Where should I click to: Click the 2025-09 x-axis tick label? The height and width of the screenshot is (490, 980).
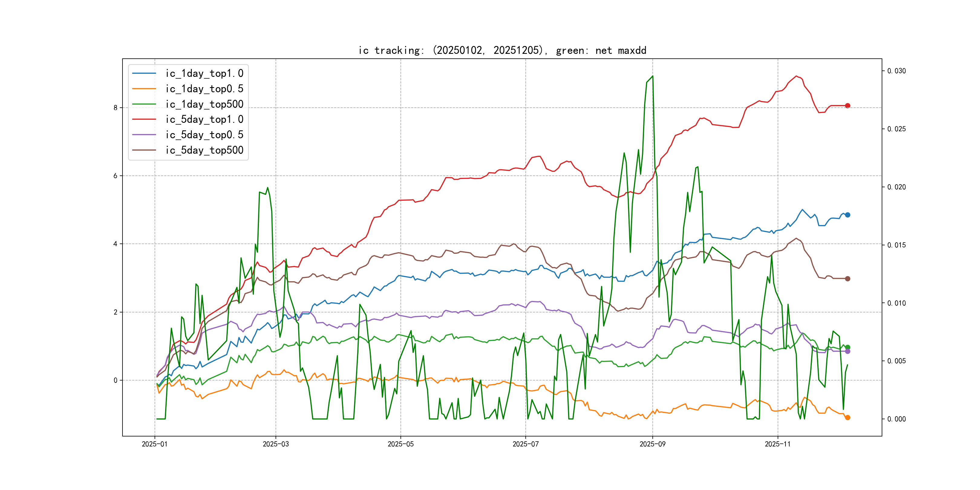[x=652, y=444]
